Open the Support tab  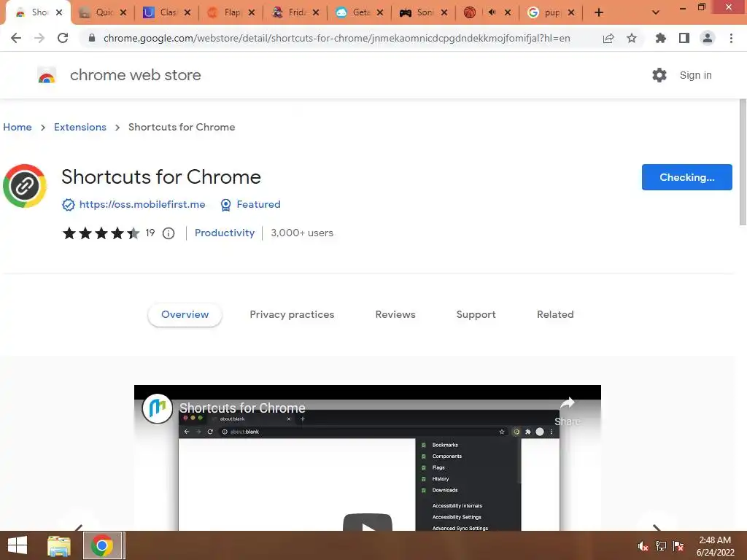pos(476,315)
